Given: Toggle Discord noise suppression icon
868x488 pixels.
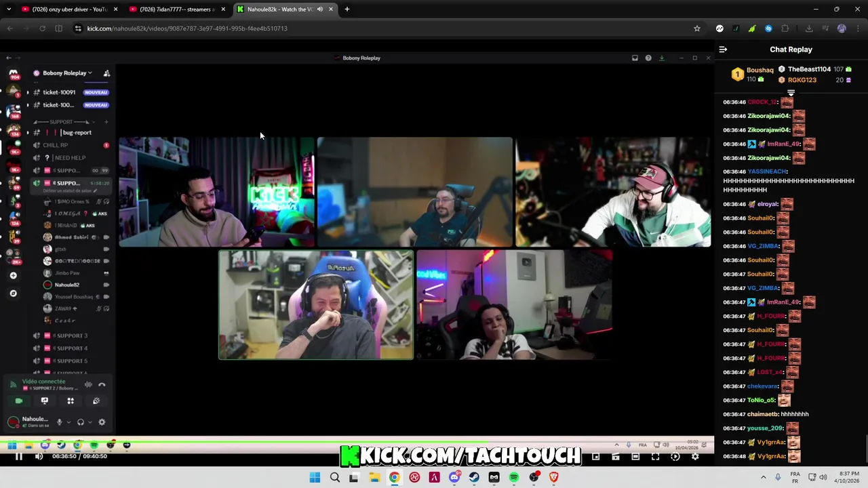Looking at the screenshot, I should [88, 384].
